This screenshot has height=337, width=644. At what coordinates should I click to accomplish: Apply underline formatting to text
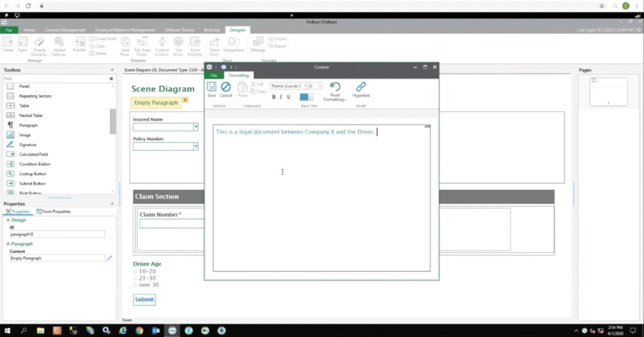click(289, 97)
